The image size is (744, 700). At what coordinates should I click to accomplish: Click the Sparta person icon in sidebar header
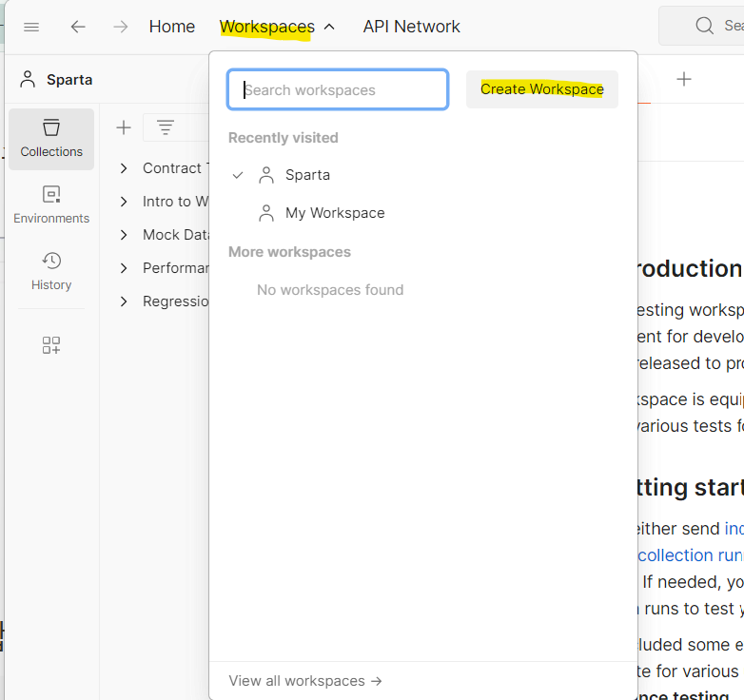click(x=28, y=79)
